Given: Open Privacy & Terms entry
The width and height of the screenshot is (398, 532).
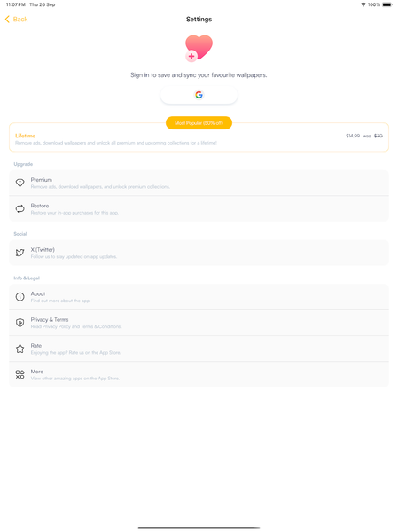Looking at the screenshot, I should click(199, 323).
